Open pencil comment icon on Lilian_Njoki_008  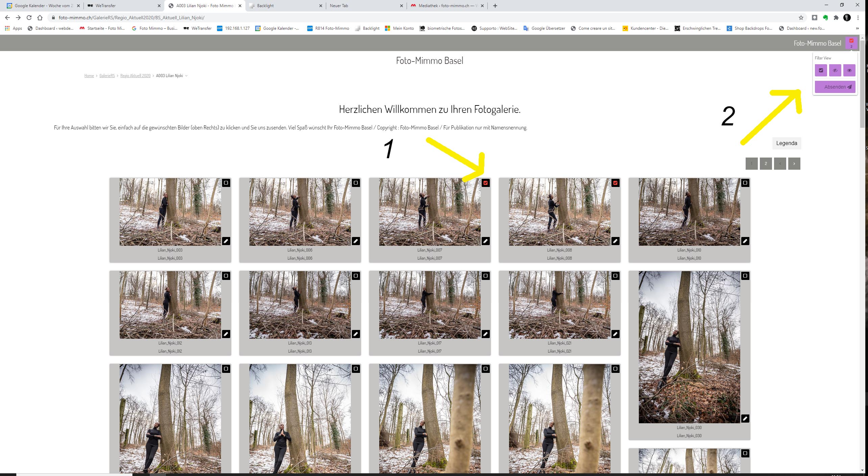tap(615, 241)
